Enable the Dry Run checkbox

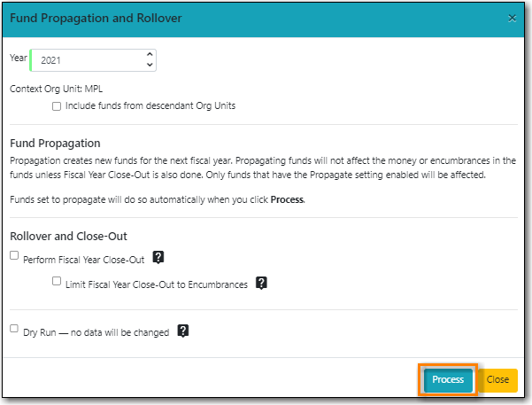14,329
